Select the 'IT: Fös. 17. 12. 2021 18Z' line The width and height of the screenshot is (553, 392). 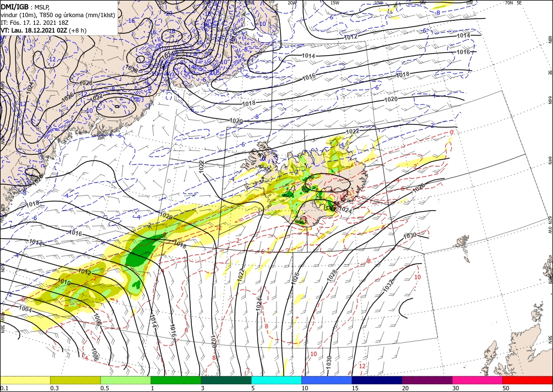(34, 22)
